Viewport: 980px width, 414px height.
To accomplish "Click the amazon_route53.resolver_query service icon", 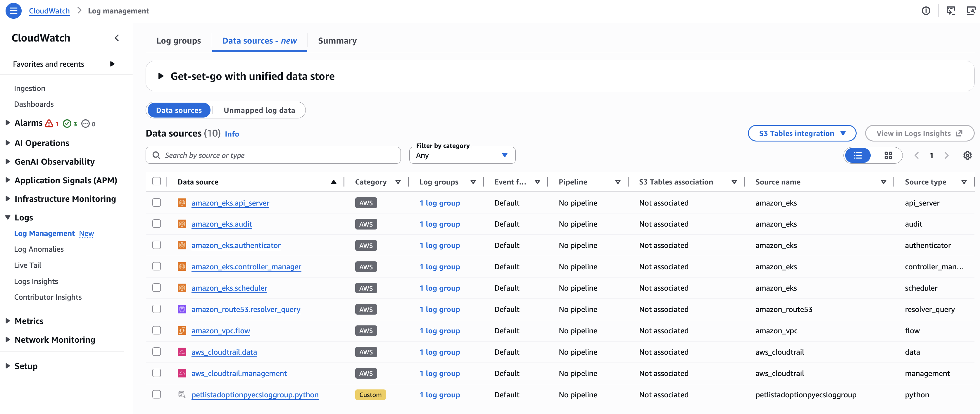I will click(x=182, y=309).
